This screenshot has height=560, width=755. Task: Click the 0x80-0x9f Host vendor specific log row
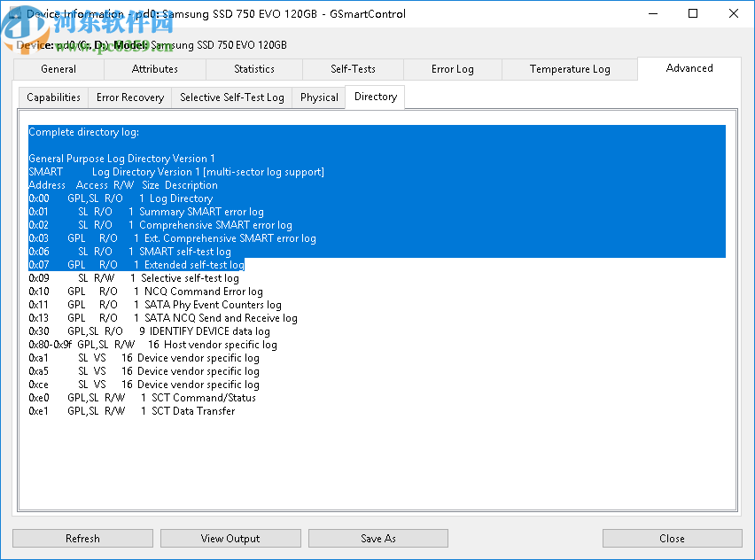click(153, 345)
